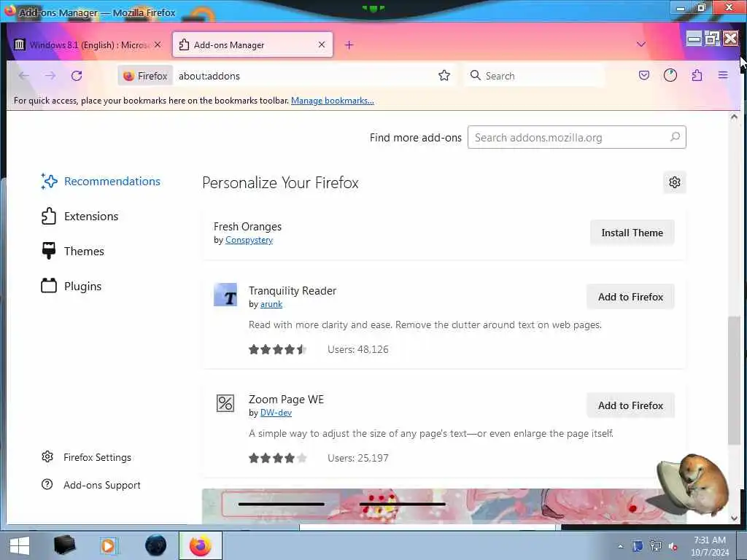Screen dimensions: 747x560
Task: Click the Fresh Oranges theme title
Action: click(x=247, y=227)
